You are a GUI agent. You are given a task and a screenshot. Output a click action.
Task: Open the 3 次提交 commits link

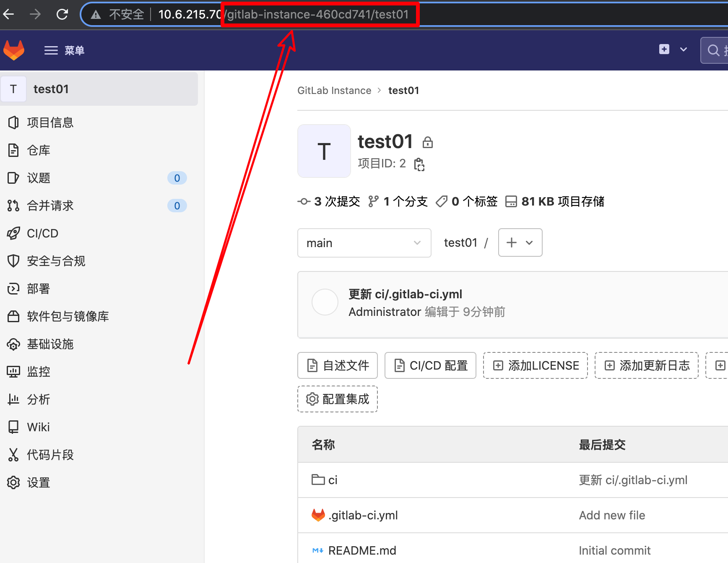pos(329,201)
